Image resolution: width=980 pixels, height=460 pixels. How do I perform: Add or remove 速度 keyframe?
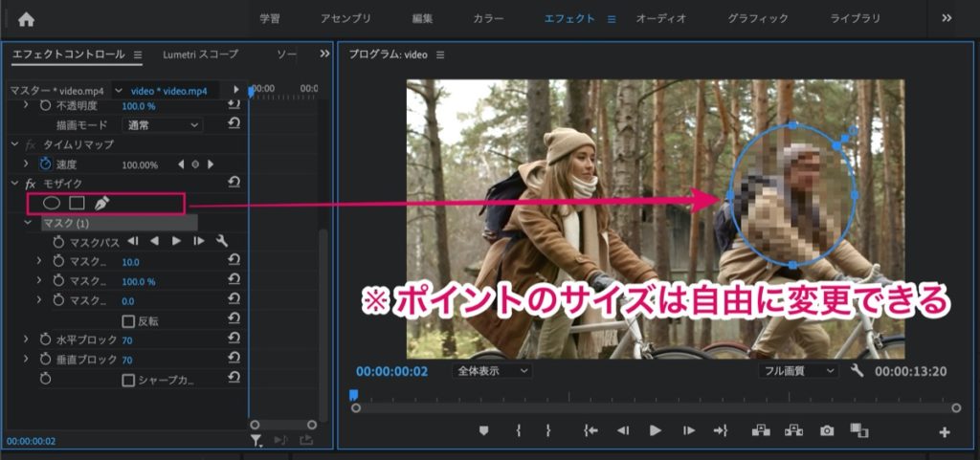pos(195,164)
